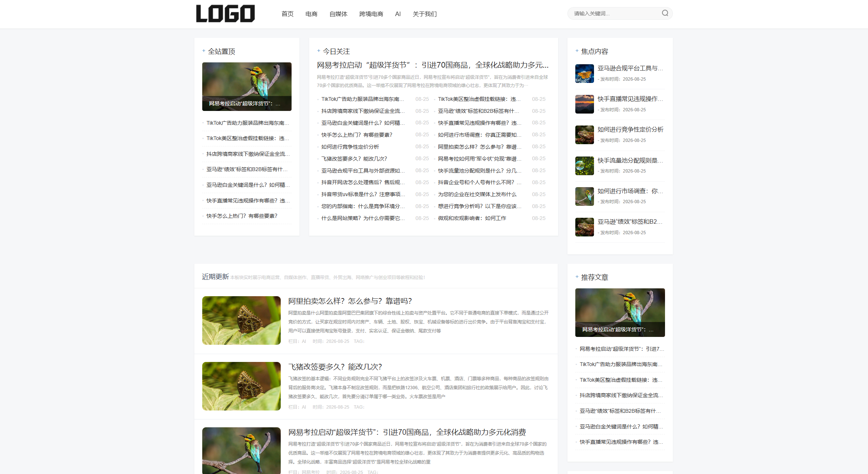Viewport: 868px width, 474px height.
Task: Open 亚马逊"绩效"标签和B2B标签 in 全站置顶 list
Action: pyautogui.click(x=248, y=169)
